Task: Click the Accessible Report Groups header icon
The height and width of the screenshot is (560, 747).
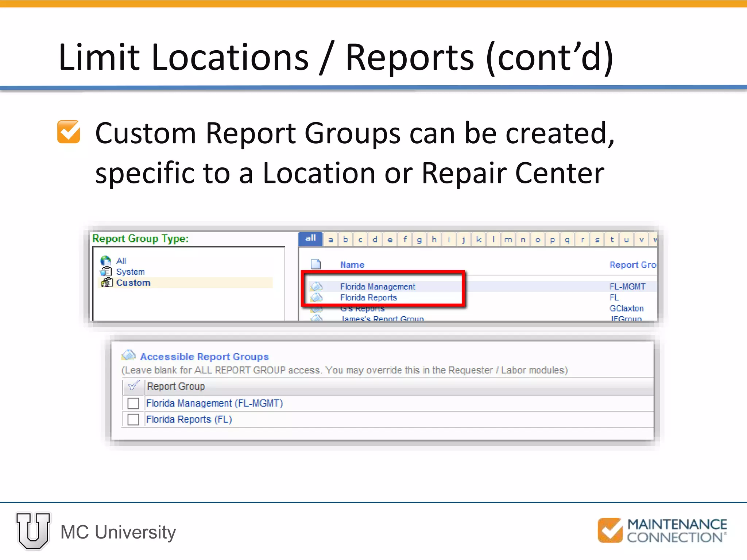Action: click(128, 355)
